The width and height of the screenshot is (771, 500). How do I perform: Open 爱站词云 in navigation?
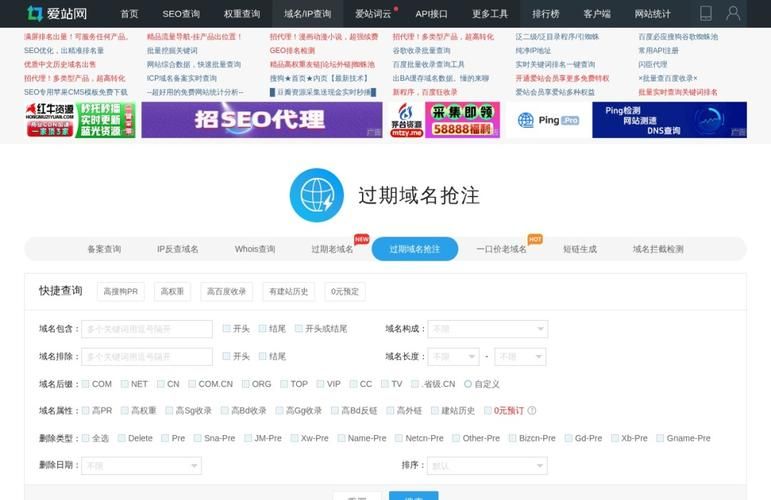click(373, 14)
